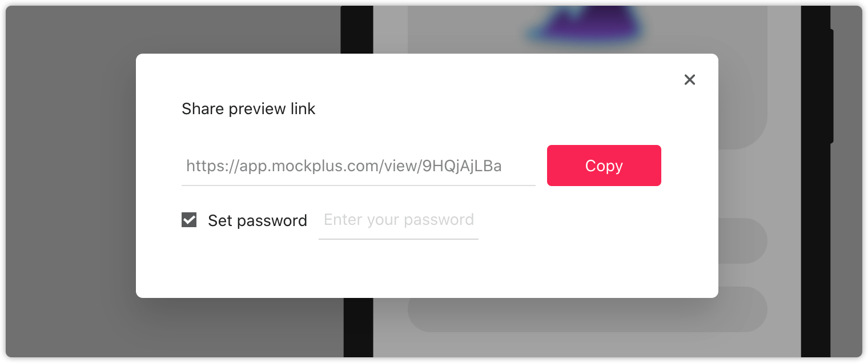Click the white space right of Copy button
Viewport: 868px width, 363px height.
pyautogui.click(x=689, y=166)
